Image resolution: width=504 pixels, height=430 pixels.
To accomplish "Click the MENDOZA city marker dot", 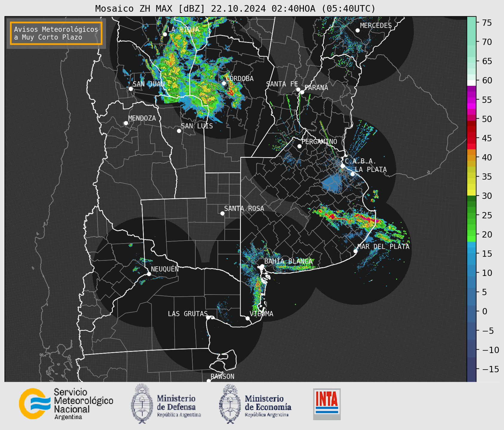I will click(126, 123).
